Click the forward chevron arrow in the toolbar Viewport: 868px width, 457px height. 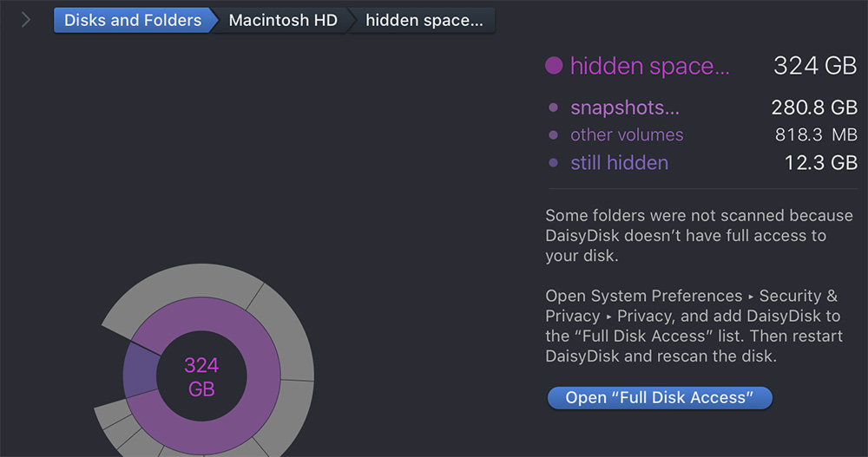click(x=26, y=20)
